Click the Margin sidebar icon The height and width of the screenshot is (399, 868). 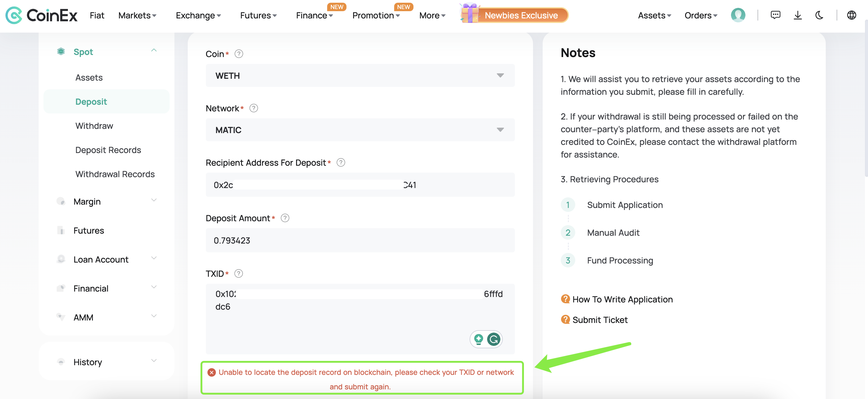click(61, 201)
